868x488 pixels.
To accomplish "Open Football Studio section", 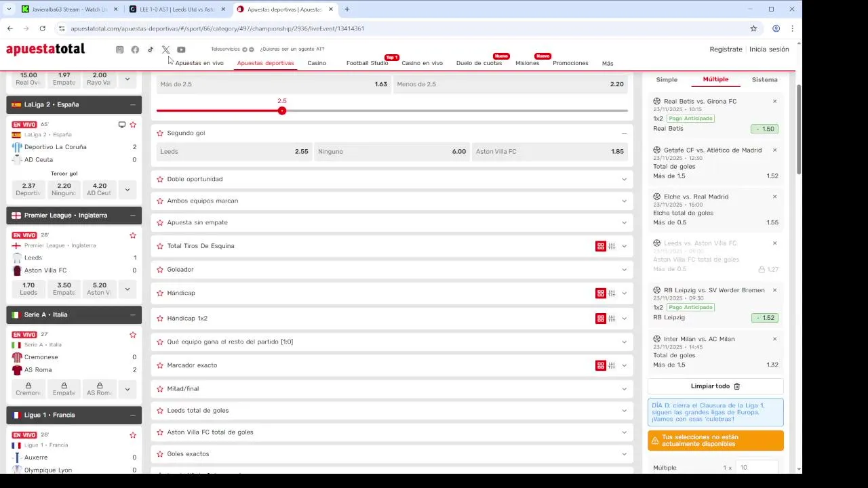I will (367, 63).
